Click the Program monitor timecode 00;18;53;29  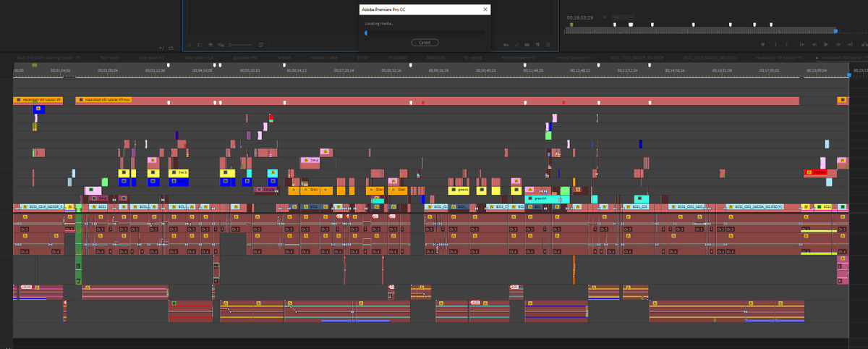[580, 16]
